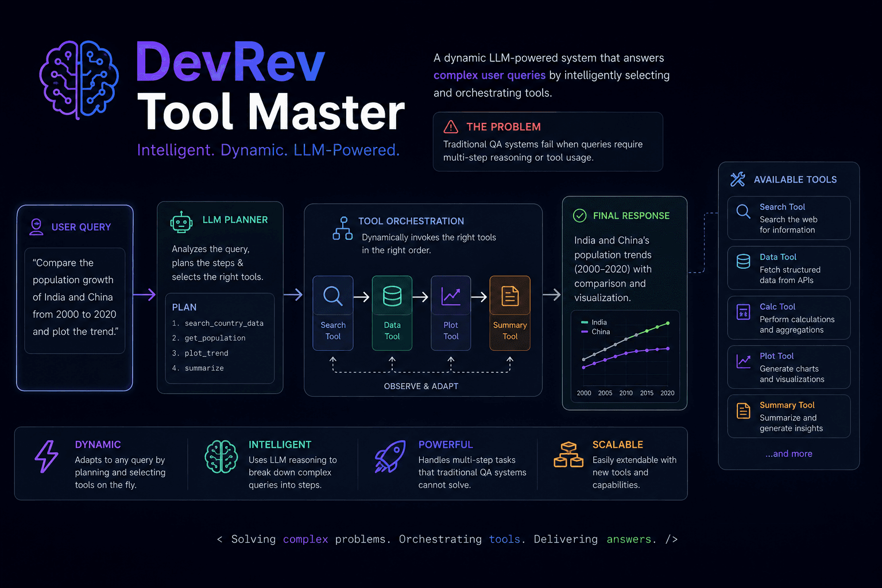The height and width of the screenshot is (588, 882).
Task: Click the green brain Intelligent icon
Action: click(222, 457)
